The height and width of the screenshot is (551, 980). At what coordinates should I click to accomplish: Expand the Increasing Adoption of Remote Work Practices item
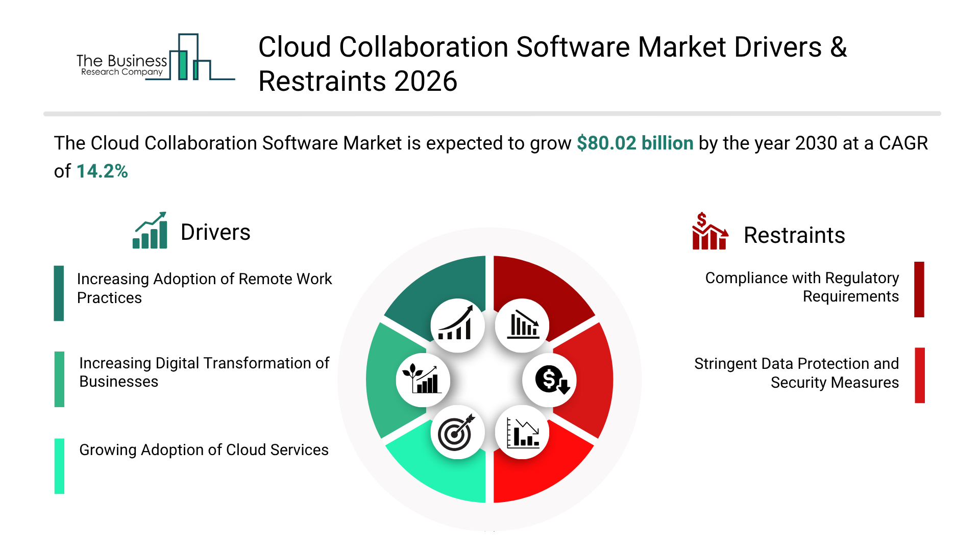pos(204,288)
